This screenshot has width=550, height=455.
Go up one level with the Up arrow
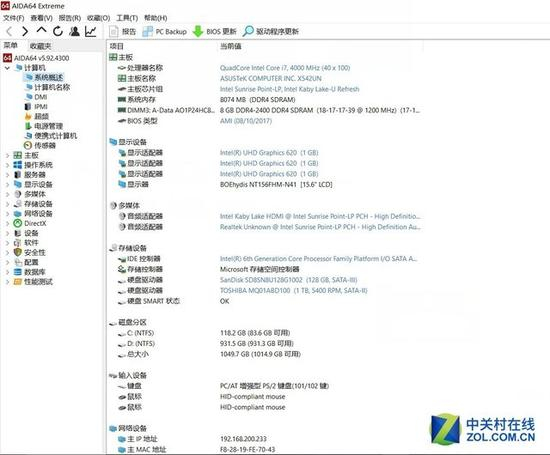(41, 31)
